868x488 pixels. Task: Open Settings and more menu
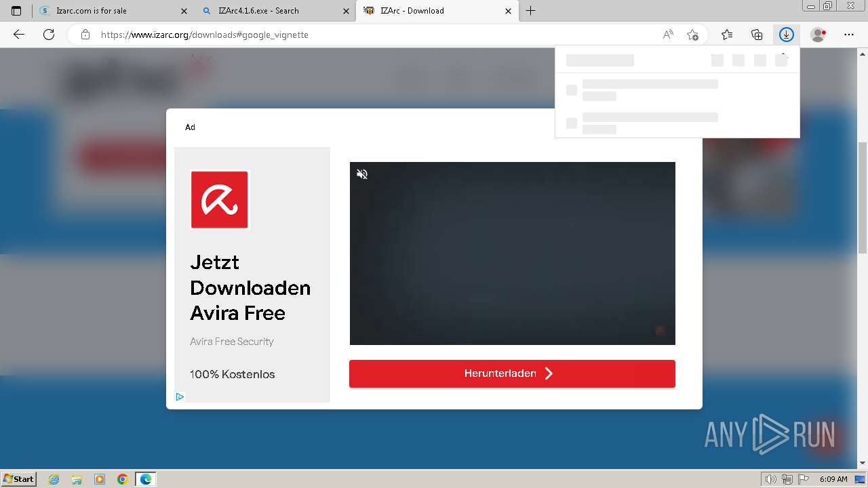coord(849,35)
